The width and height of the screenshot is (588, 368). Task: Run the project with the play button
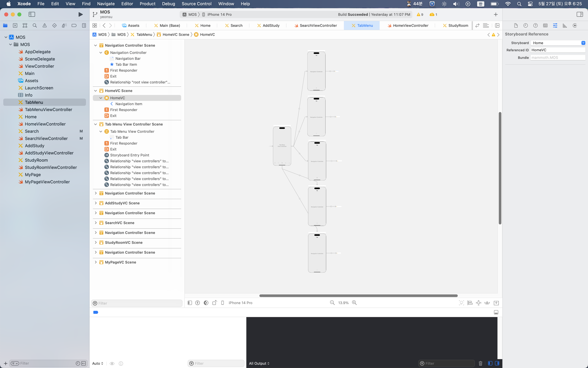click(80, 15)
